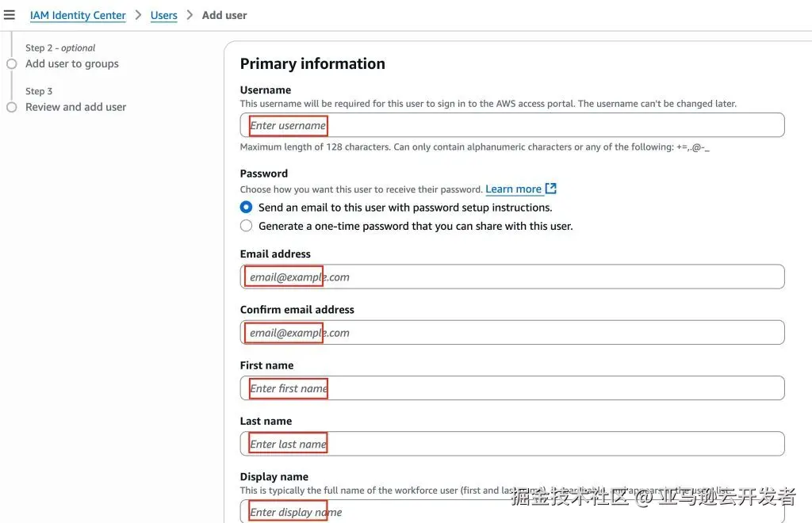Screen dimensions: 812x523
Task: Choose generate a one-time password option
Action: coord(247,226)
